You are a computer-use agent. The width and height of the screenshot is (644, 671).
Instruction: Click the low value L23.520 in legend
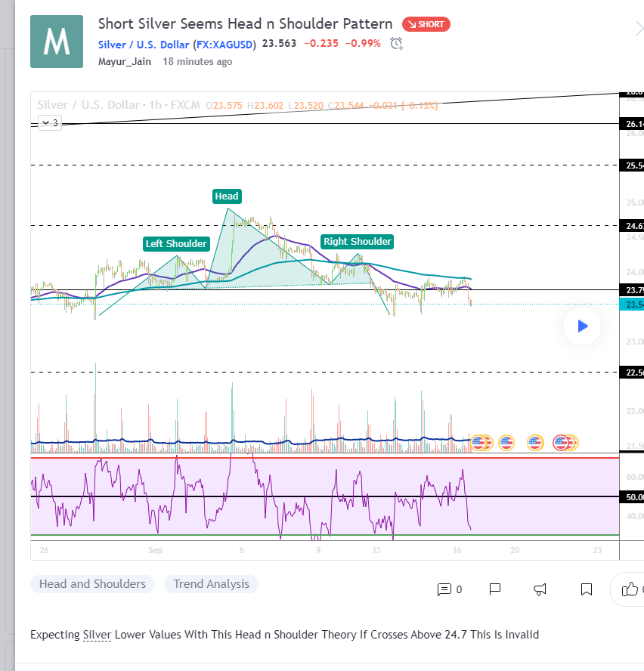tap(305, 105)
